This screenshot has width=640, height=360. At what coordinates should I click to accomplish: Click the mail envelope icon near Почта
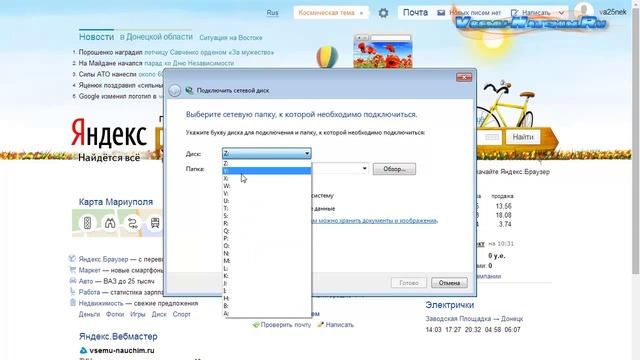click(441, 13)
